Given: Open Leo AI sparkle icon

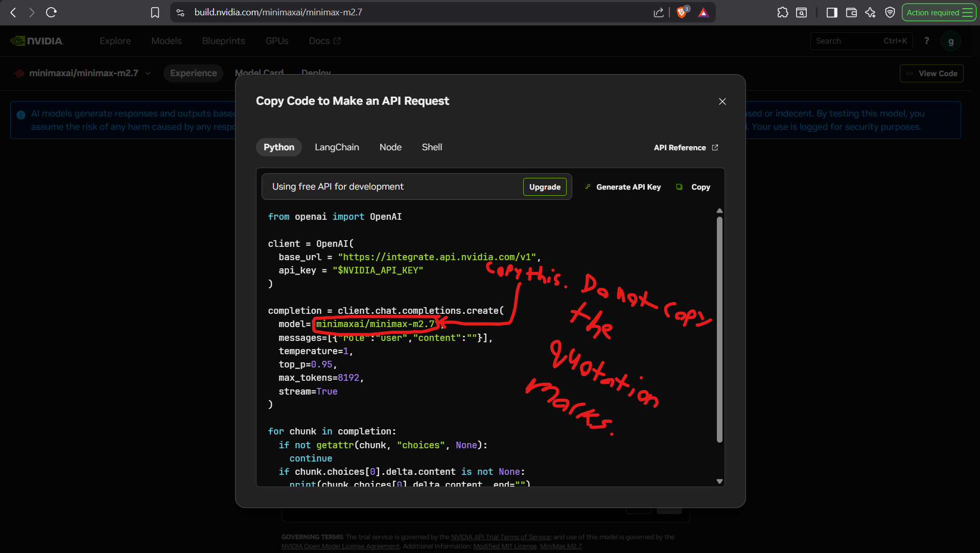Looking at the screenshot, I should (x=870, y=12).
